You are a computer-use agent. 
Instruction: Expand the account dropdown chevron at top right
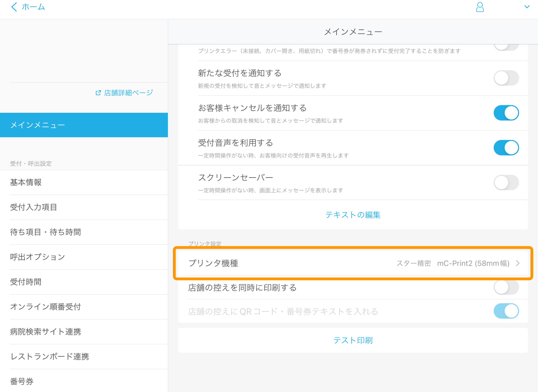coord(527,7)
